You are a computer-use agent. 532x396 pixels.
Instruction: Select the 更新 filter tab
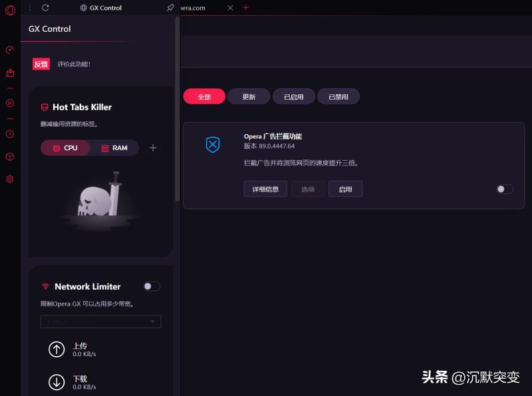[249, 97]
